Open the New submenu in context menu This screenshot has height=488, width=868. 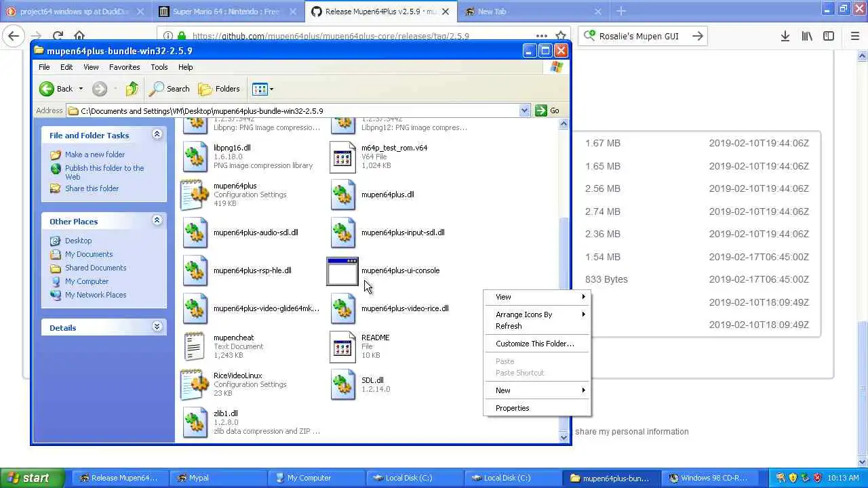(537, 390)
